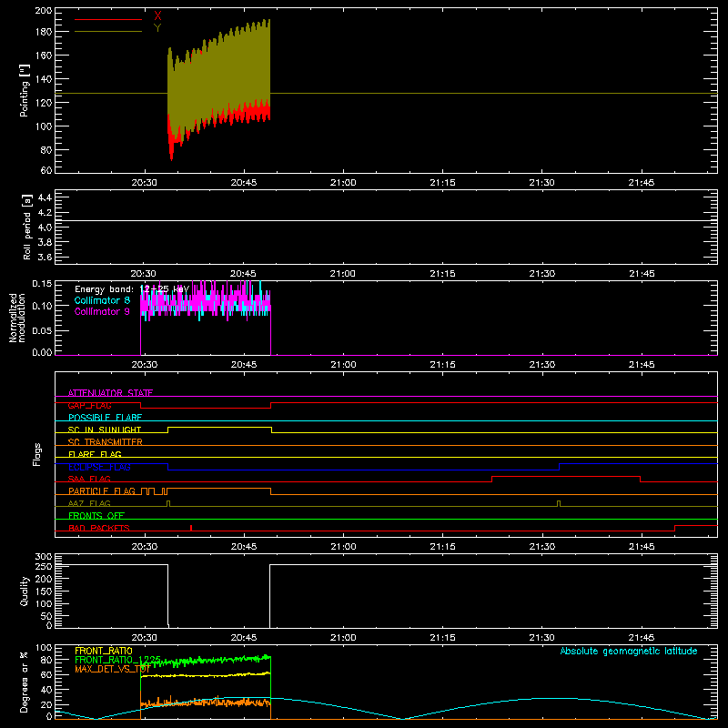Viewport: 728px width, 728px height.
Task: Click the "SC_IN_SUNLIGHT" flag label
Action: 105,430
